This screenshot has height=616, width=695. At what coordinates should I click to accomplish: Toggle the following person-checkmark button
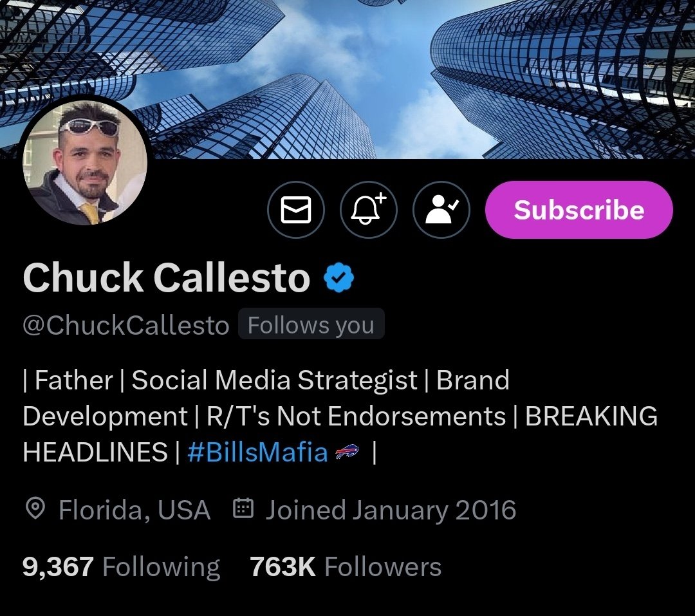[441, 210]
